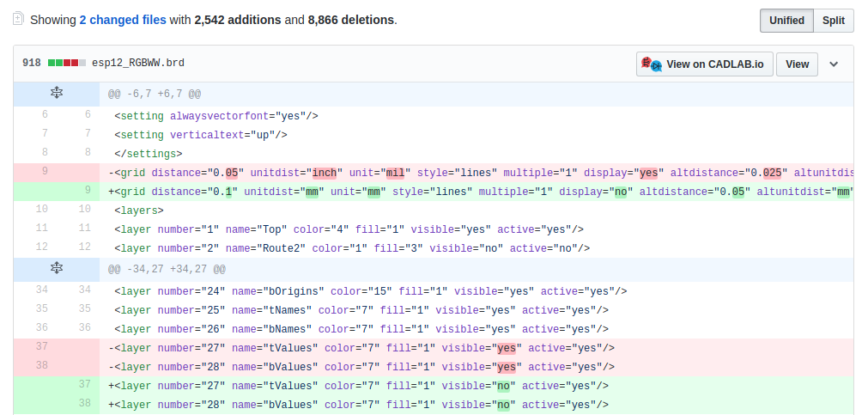Click added tValues line with visible="no"
This screenshot has width=868, height=415.
(358, 386)
